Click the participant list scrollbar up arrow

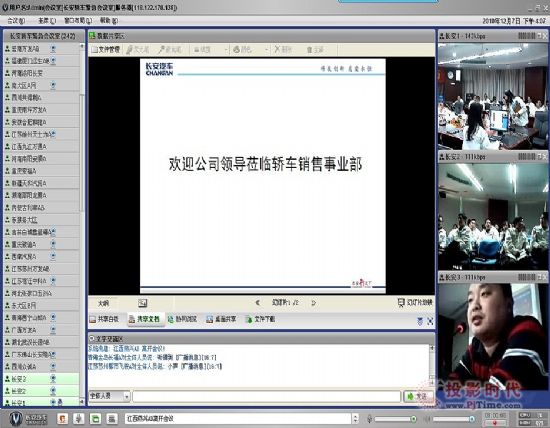(x=82, y=46)
